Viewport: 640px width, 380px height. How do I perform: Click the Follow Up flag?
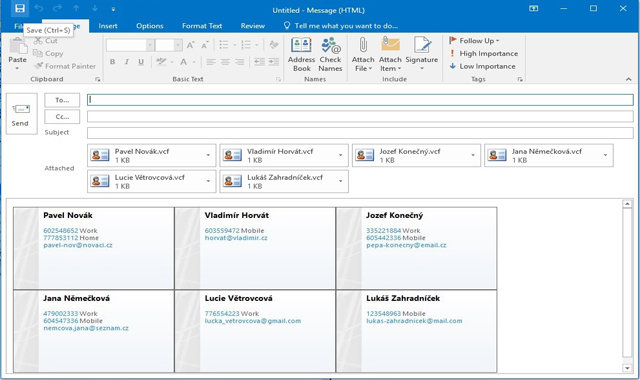coord(474,41)
